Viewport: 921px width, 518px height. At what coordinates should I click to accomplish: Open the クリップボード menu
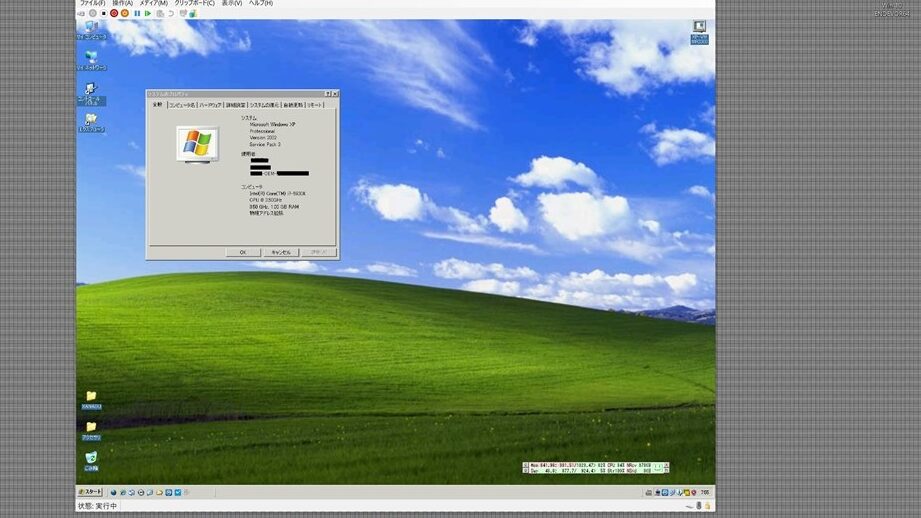tap(194, 3)
